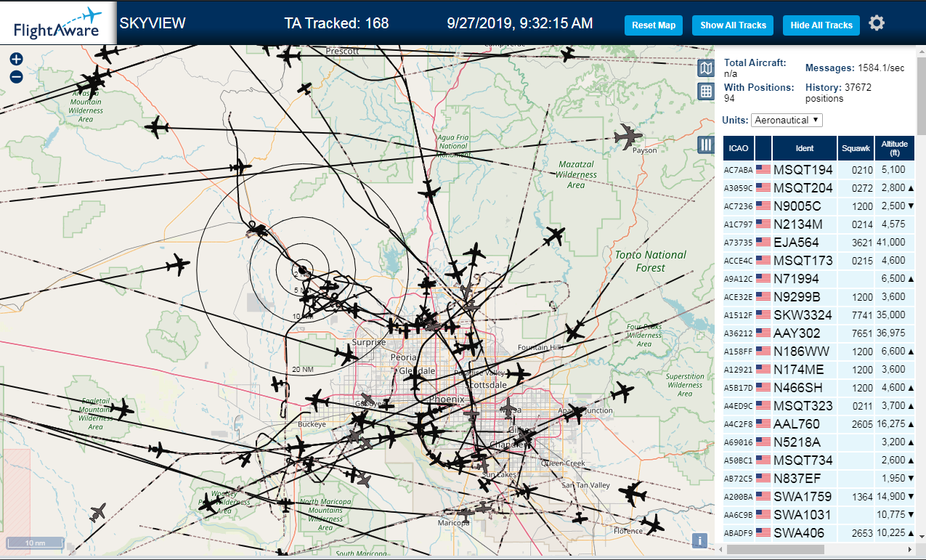The image size is (926, 560).
Task: Sort table by Squawk column header
Action: click(x=856, y=148)
